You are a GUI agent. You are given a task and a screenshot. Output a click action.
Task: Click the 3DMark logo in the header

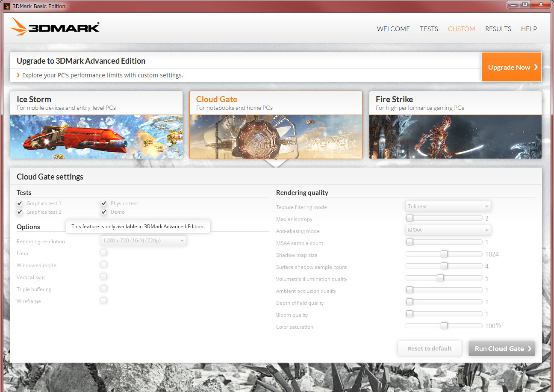(x=55, y=27)
